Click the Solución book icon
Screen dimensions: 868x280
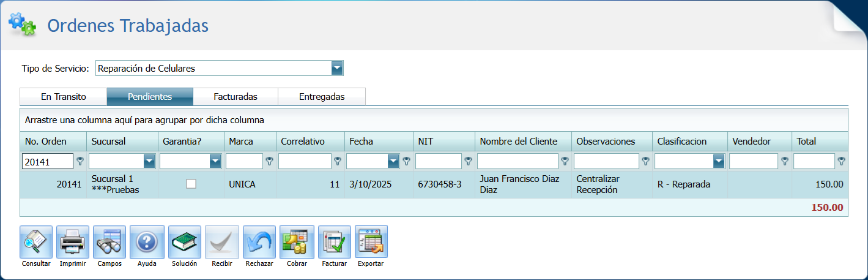[x=185, y=242]
